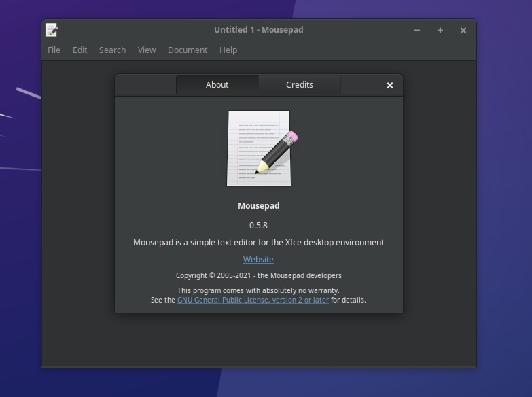Image resolution: width=532 pixels, height=397 pixels.
Task: Close the Mousepad main window
Action: [x=463, y=30]
